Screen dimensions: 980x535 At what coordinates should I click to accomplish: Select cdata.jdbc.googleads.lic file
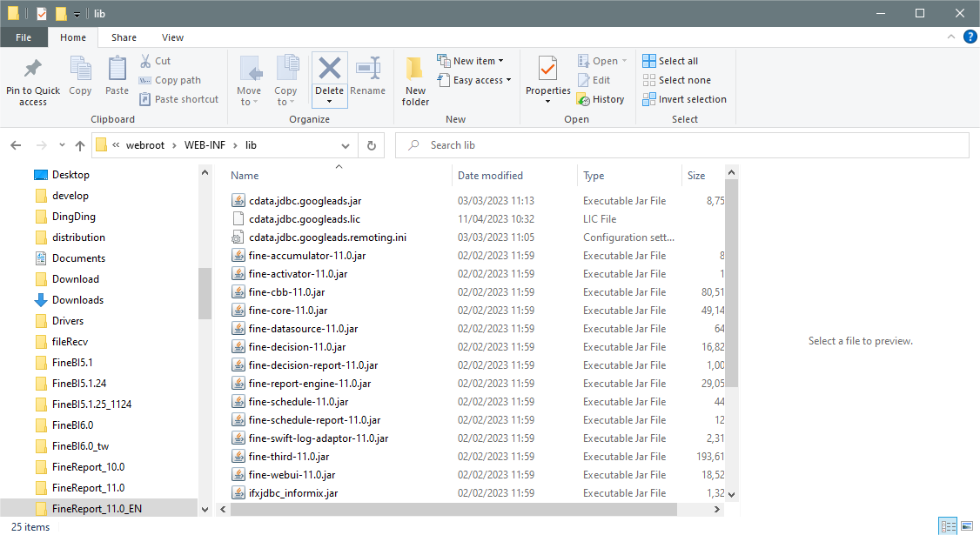pos(305,218)
